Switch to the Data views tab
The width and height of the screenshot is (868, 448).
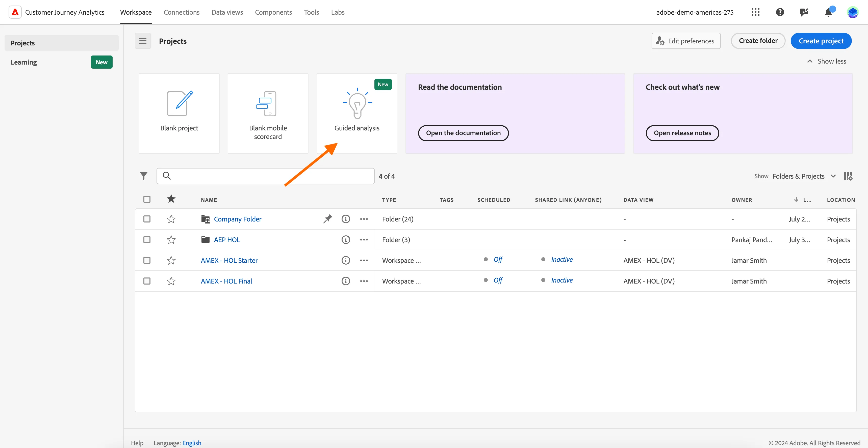click(x=227, y=12)
